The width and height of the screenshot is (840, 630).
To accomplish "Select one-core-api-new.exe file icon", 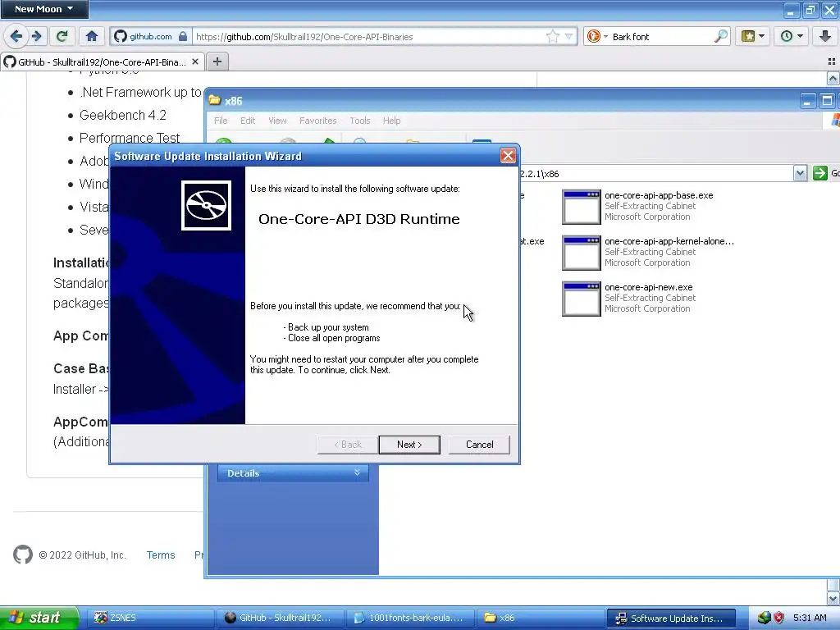I will pos(582,299).
